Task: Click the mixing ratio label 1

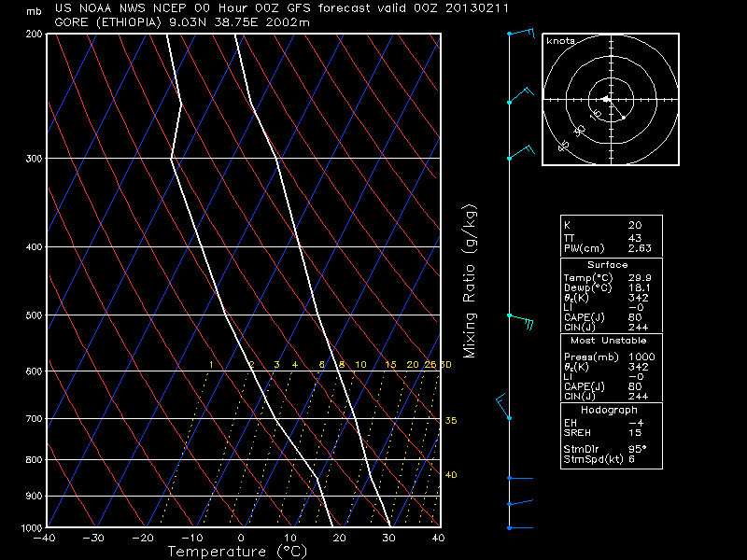Action: (211, 365)
